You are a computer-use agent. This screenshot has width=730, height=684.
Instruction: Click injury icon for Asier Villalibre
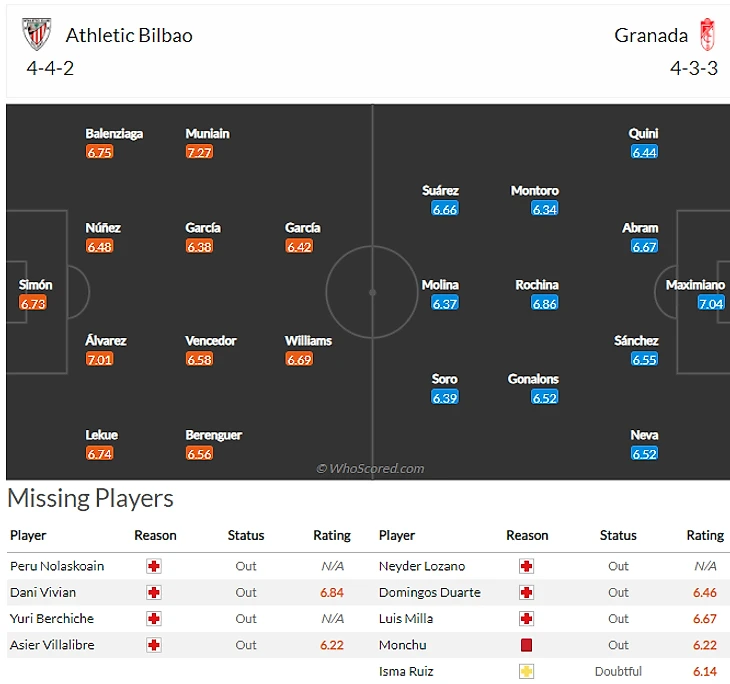pos(154,645)
